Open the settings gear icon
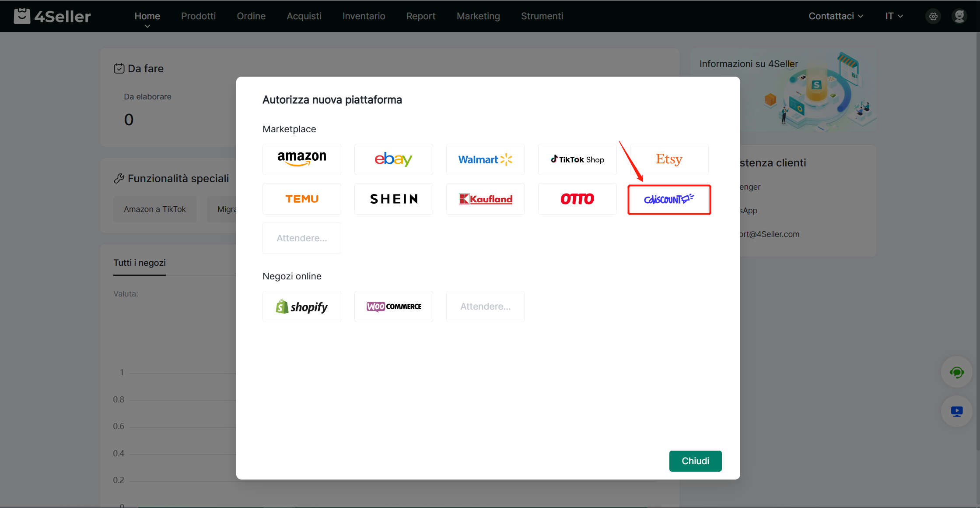980x508 pixels. [933, 16]
